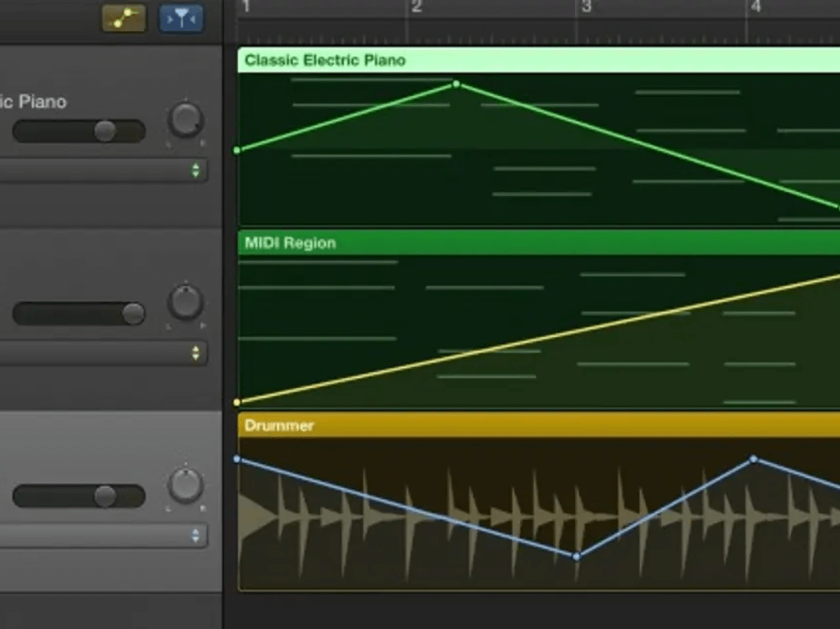Click the green automation start point on piano track
Screen dimensions: 840x629
pyautogui.click(x=237, y=151)
